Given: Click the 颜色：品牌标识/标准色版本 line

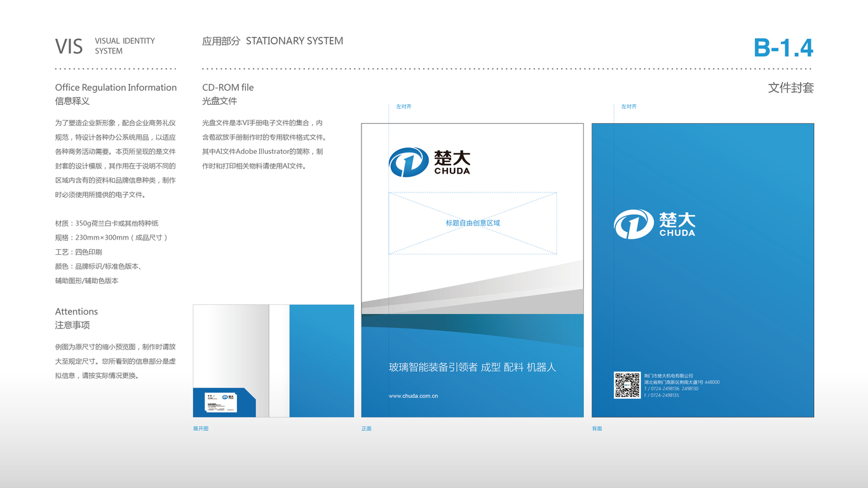Looking at the screenshot, I should (x=98, y=266).
